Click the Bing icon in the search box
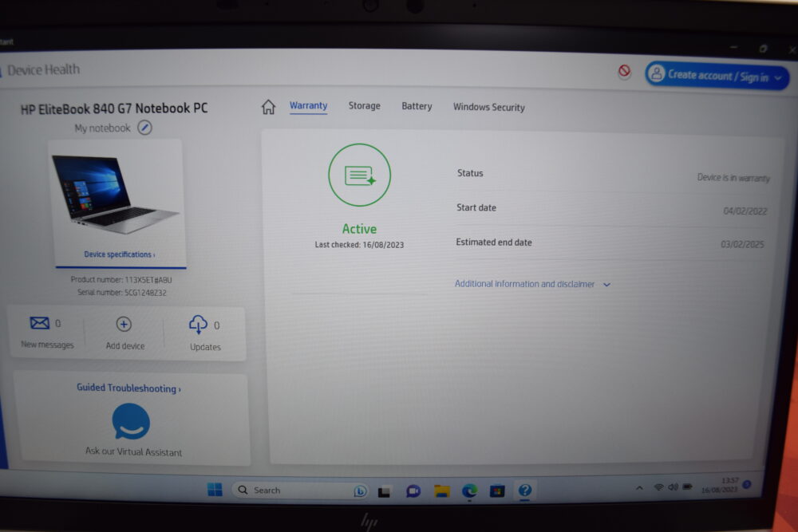The image size is (798, 532). (360, 491)
